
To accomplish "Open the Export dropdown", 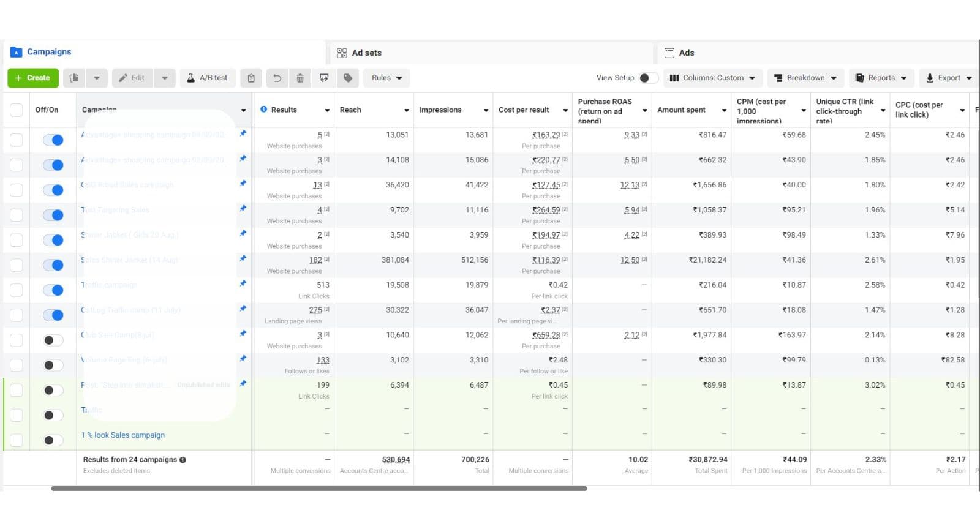I will click(949, 78).
